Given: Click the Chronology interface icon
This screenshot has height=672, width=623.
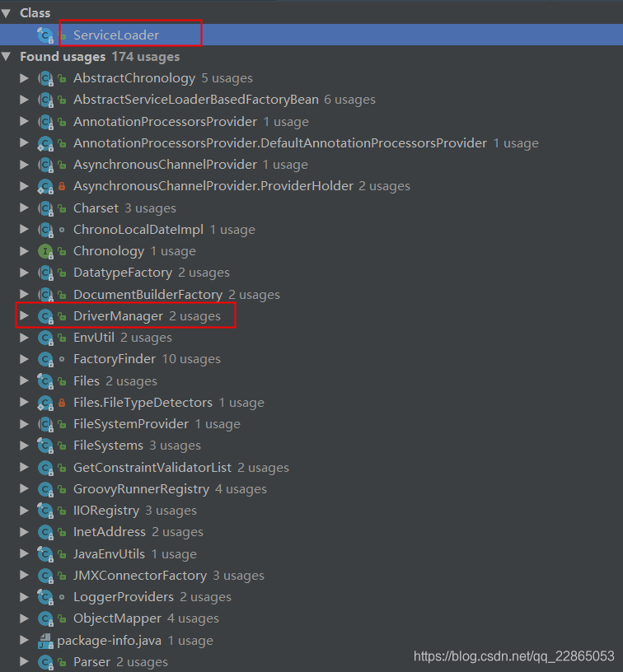Looking at the screenshot, I should pos(45,251).
